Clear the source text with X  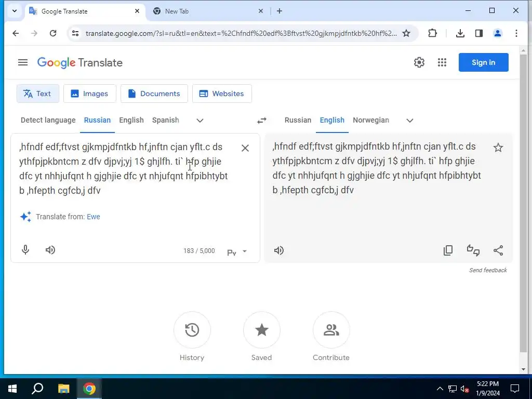tap(245, 148)
